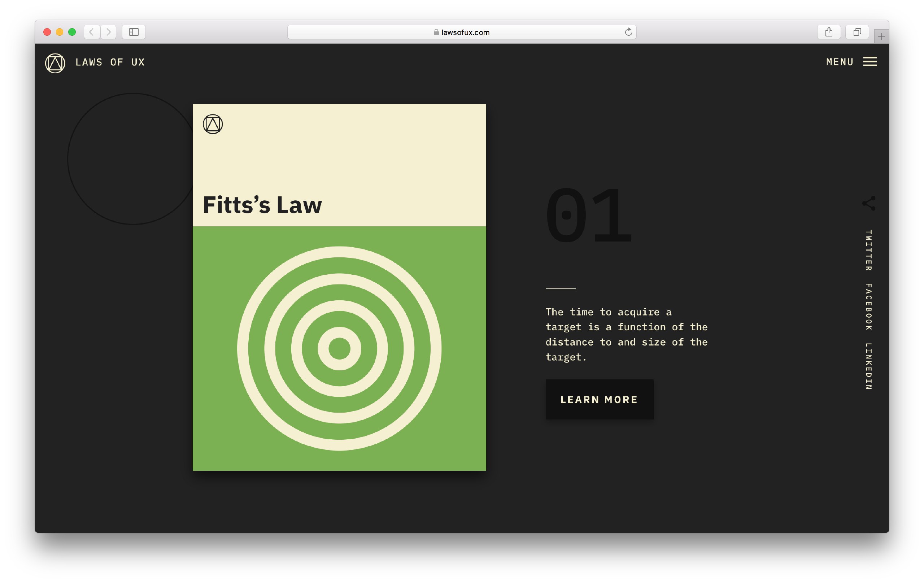Minimize the Safari window
Viewport: 924px width, 583px height.
(60, 32)
